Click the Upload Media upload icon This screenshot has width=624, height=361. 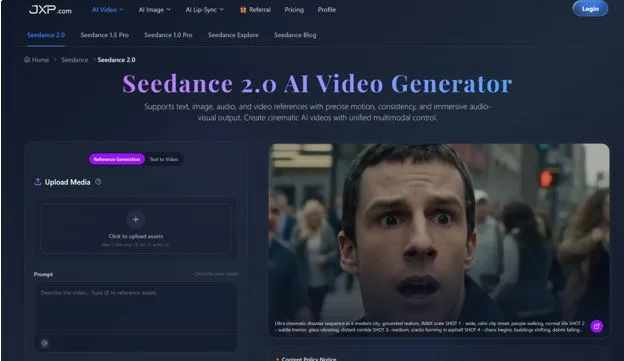pyautogui.click(x=37, y=182)
